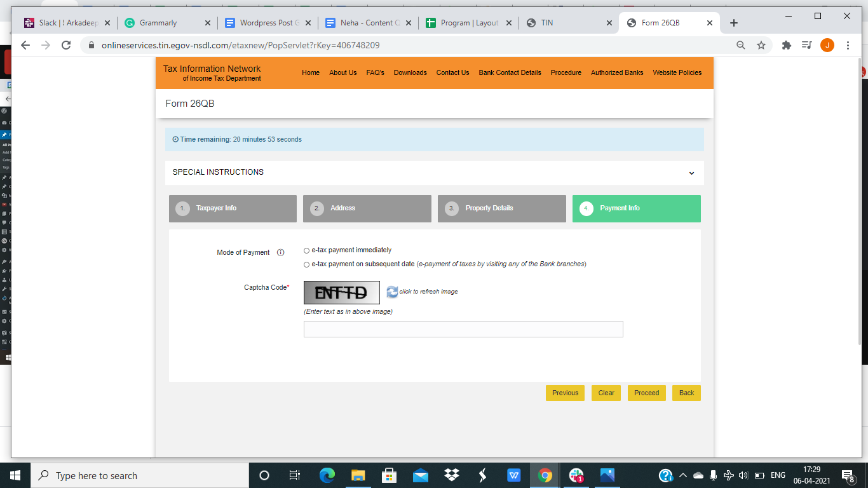Open the Chrome three-dot menu
Screen dimensions: 868x488
click(848, 45)
